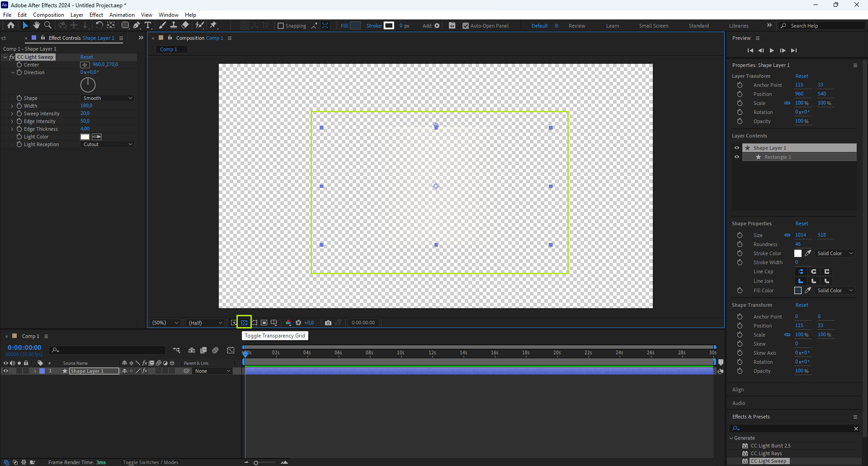Take a snapshot with camera icon
This screenshot has height=466, width=868.
[328, 323]
